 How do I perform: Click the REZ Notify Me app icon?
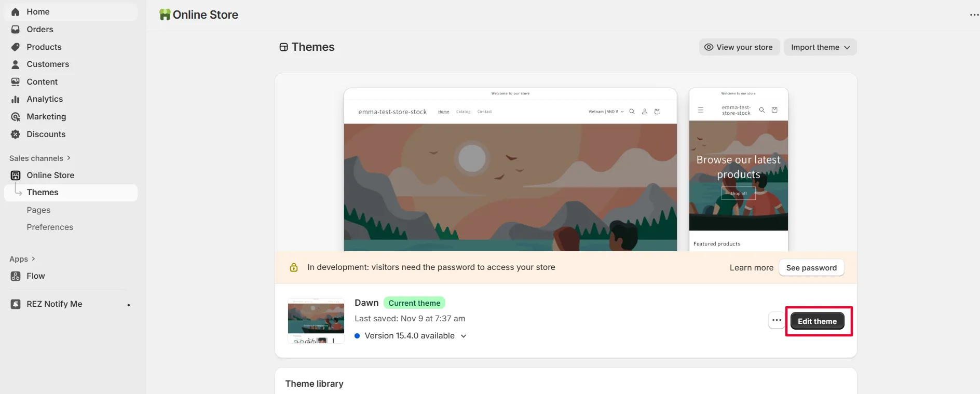coord(16,304)
